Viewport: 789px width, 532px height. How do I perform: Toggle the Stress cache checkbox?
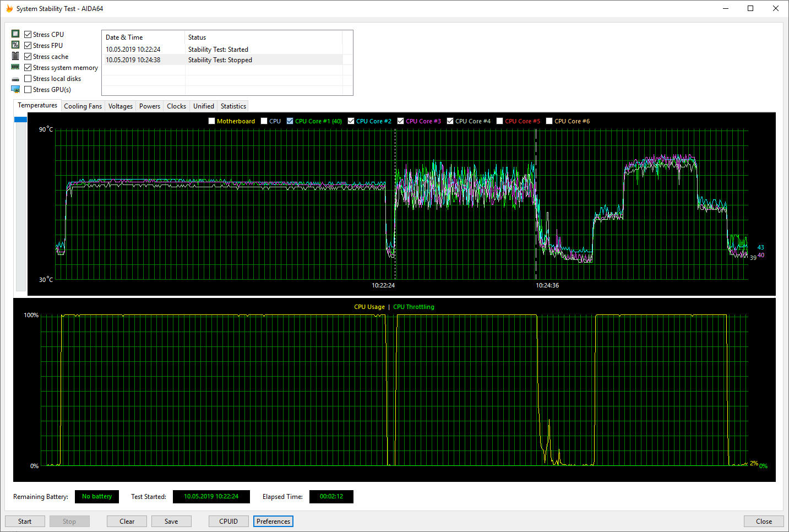[28, 56]
